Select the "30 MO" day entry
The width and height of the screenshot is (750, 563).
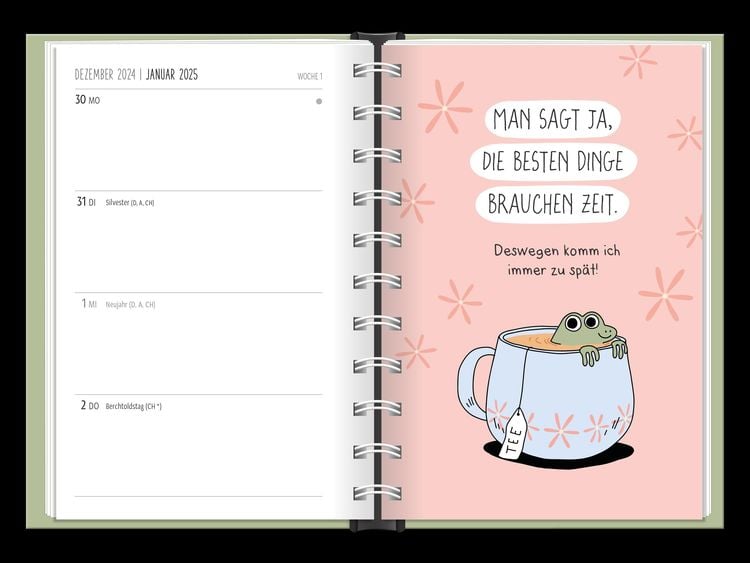[x=88, y=101]
